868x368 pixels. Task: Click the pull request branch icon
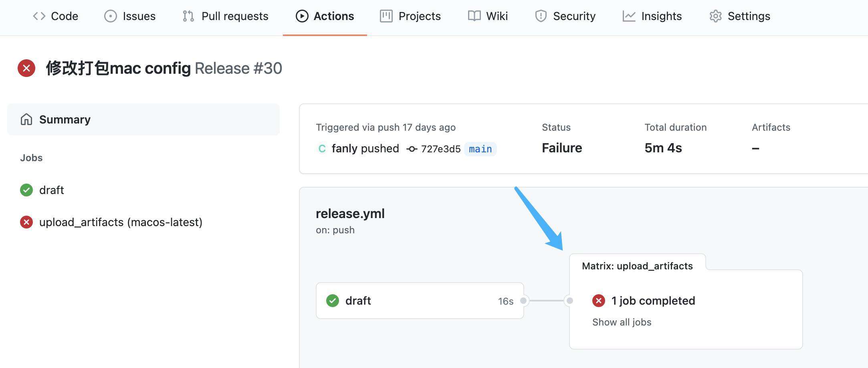point(188,16)
